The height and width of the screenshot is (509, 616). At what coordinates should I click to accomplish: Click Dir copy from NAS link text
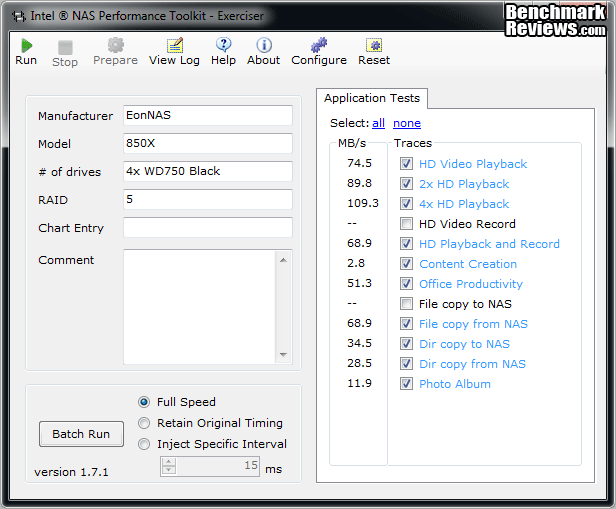click(x=473, y=364)
